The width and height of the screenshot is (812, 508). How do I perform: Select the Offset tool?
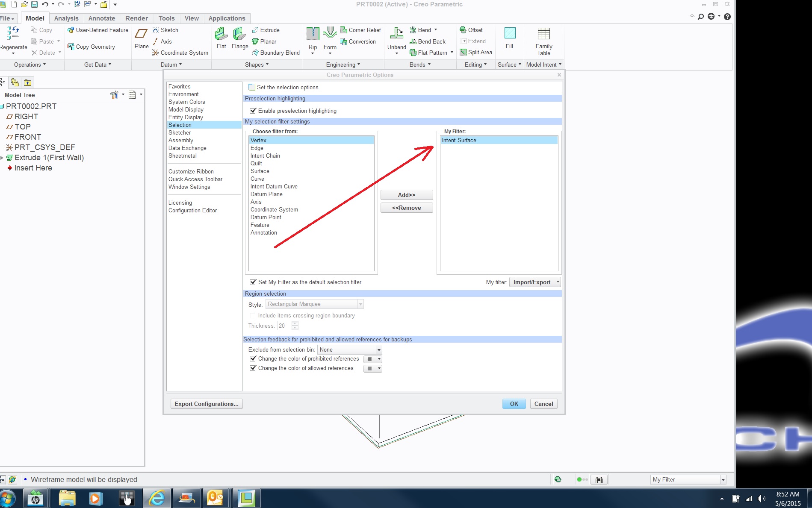471,30
